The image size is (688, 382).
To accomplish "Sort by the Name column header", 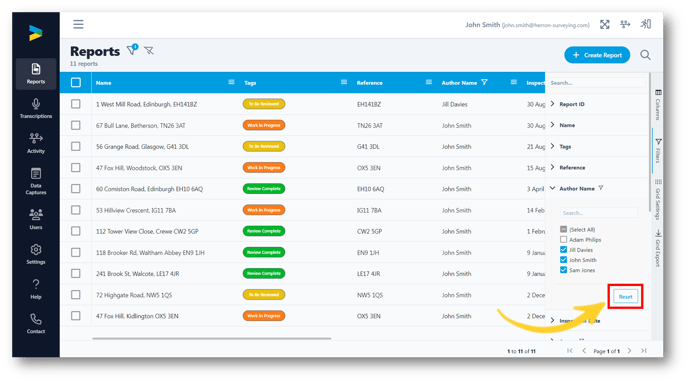I will coord(104,82).
